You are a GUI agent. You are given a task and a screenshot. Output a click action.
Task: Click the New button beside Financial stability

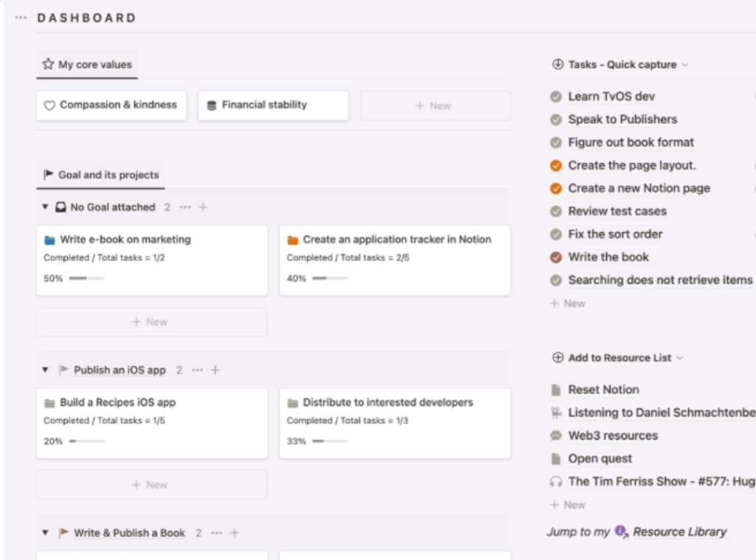pos(435,106)
